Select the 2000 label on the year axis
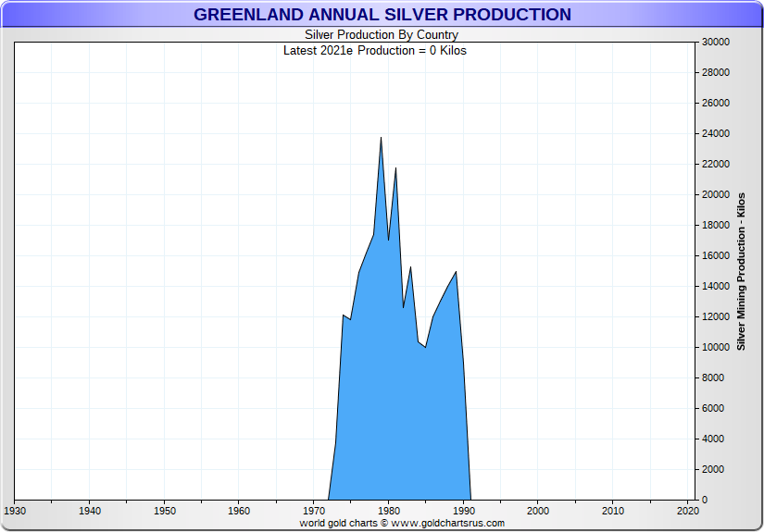 pyautogui.click(x=538, y=511)
